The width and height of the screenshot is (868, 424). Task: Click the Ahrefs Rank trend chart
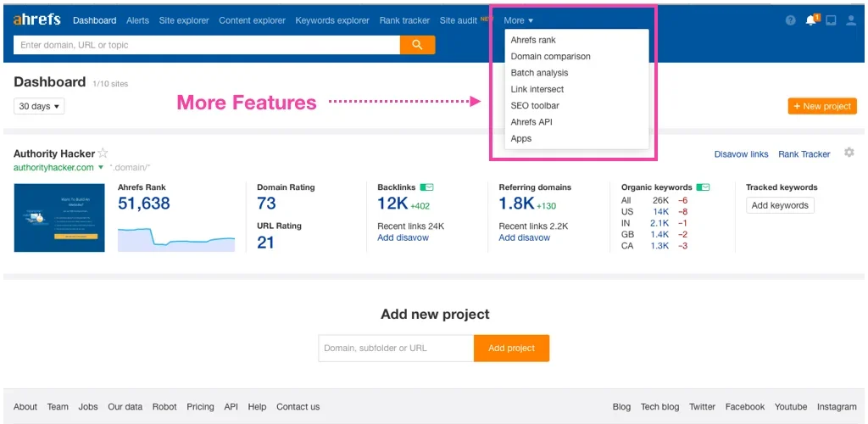pos(175,239)
